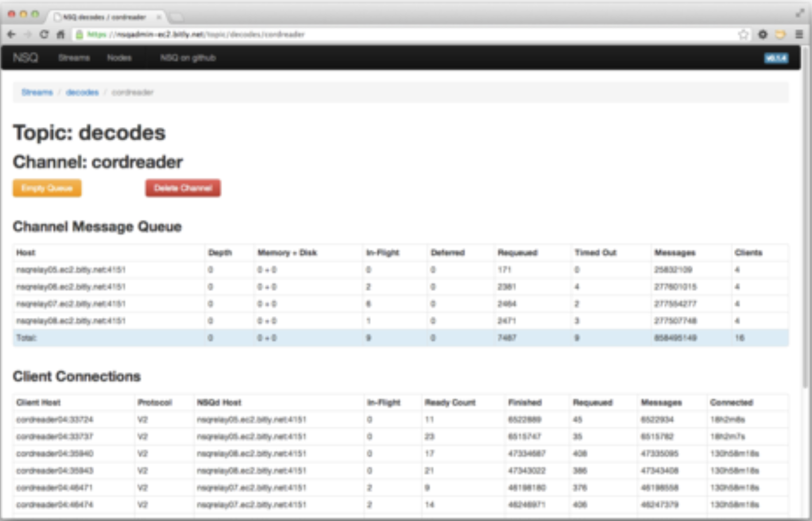
Task: Click the yellow extension icon beside the gear
Action: [x=780, y=34]
